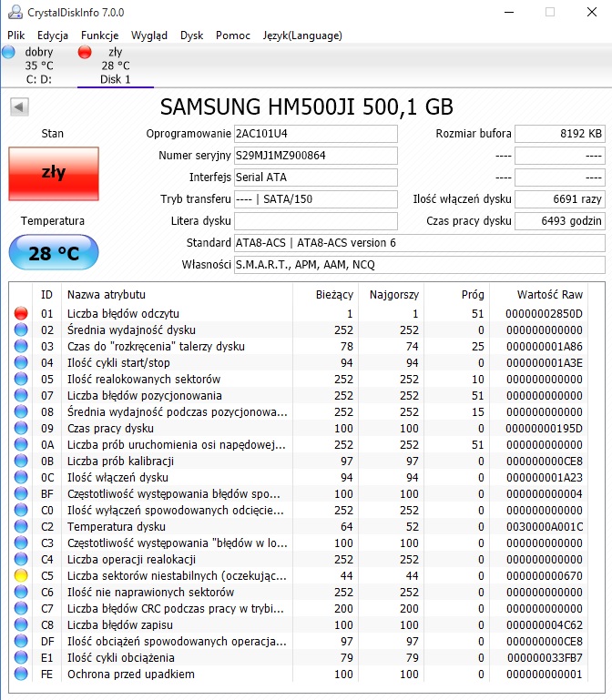This screenshot has height=700, width=612.
Task: Click raw value 000000000670
Action: pos(544,576)
